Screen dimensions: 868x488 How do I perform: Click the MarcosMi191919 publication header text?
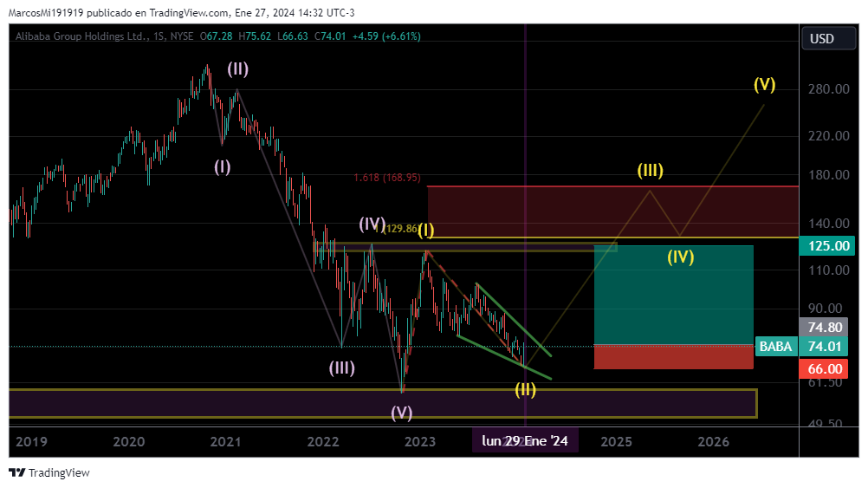tap(182, 12)
